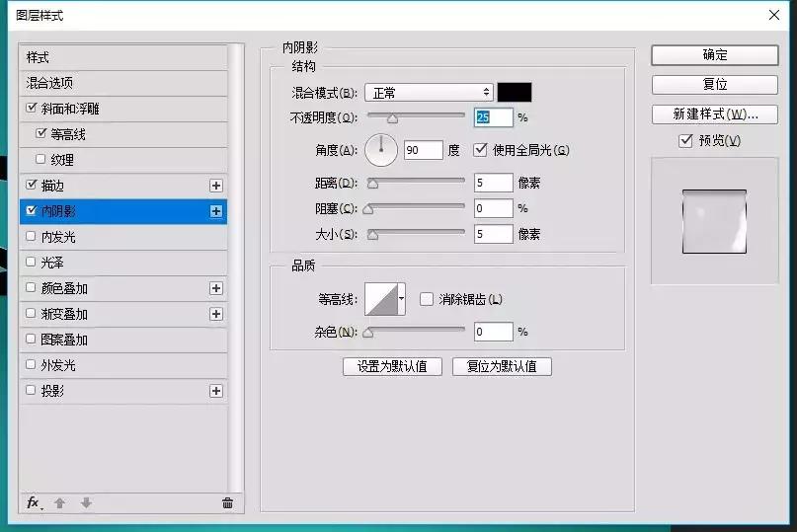The image size is (797, 532).
Task: Click the 大小 pixel value field
Action: pos(494,234)
